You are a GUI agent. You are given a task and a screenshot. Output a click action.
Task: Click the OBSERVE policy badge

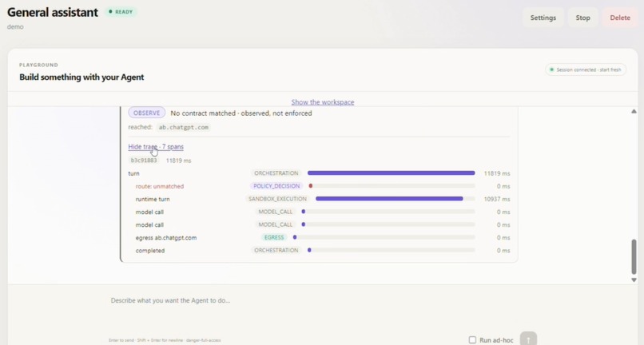tap(147, 113)
